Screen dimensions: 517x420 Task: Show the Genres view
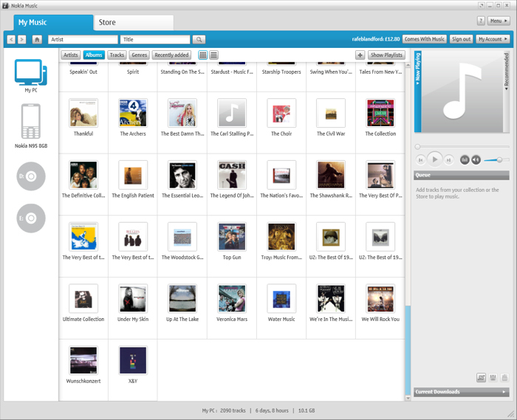(140, 55)
